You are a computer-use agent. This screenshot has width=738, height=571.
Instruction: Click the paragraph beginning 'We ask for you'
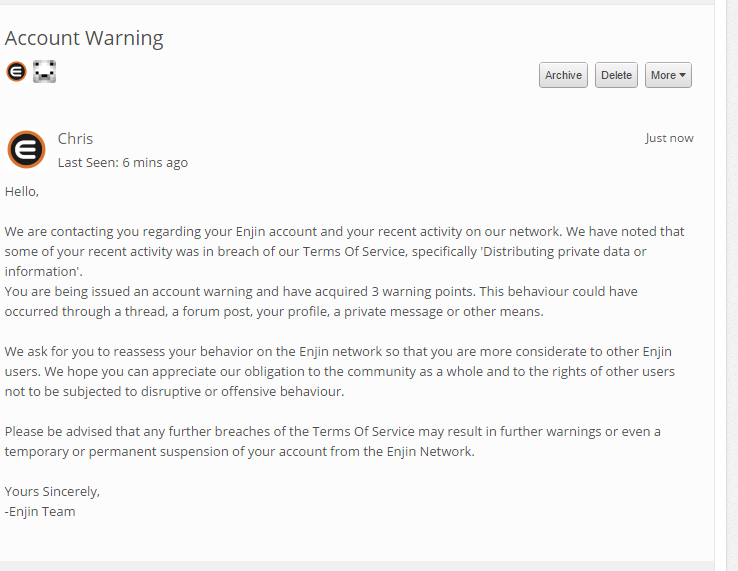tap(340, 371)
